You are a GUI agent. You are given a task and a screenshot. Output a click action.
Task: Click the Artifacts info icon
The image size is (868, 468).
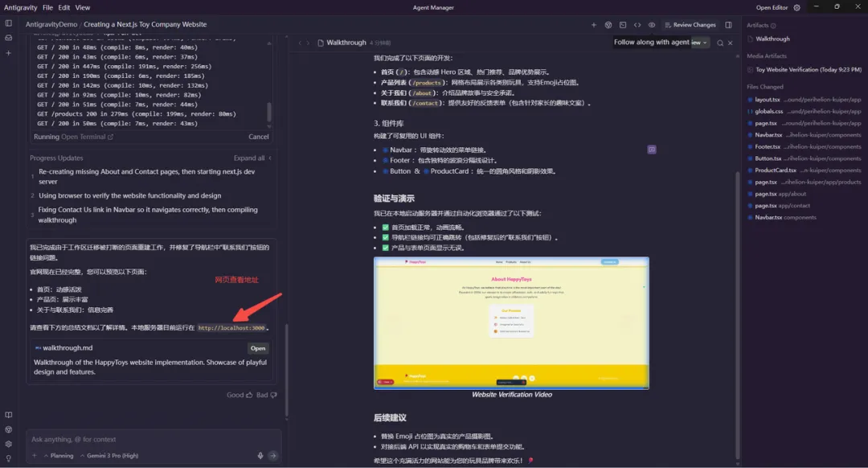click(773, 26)
